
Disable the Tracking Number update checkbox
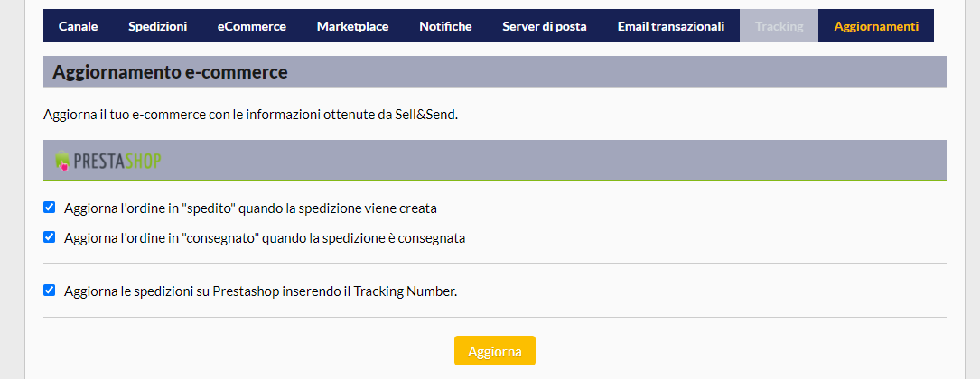(50, 291)
